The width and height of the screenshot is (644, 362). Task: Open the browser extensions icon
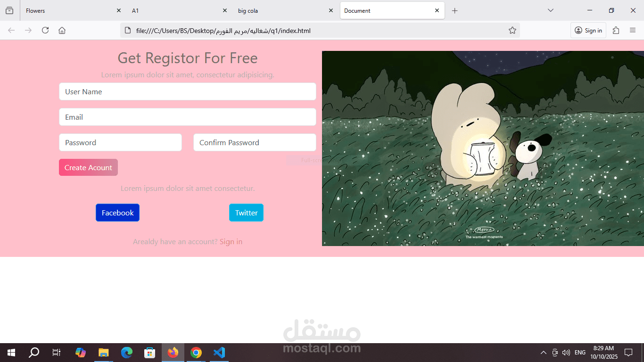(x=616, y=30)
